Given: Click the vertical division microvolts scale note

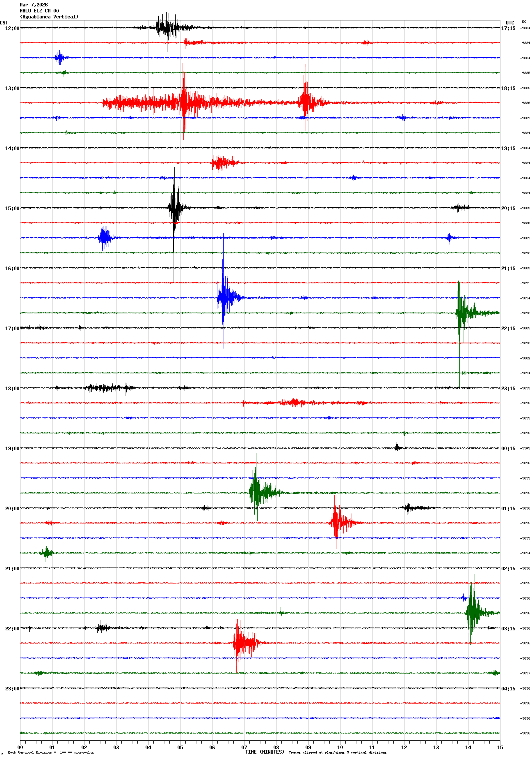Looking at the screenshot, I should click(51, 752).
